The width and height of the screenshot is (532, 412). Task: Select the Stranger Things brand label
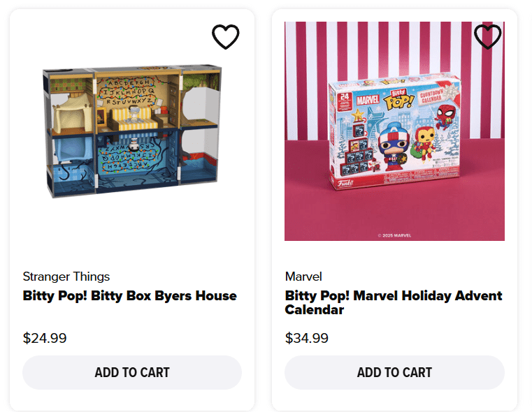(66, 277)
